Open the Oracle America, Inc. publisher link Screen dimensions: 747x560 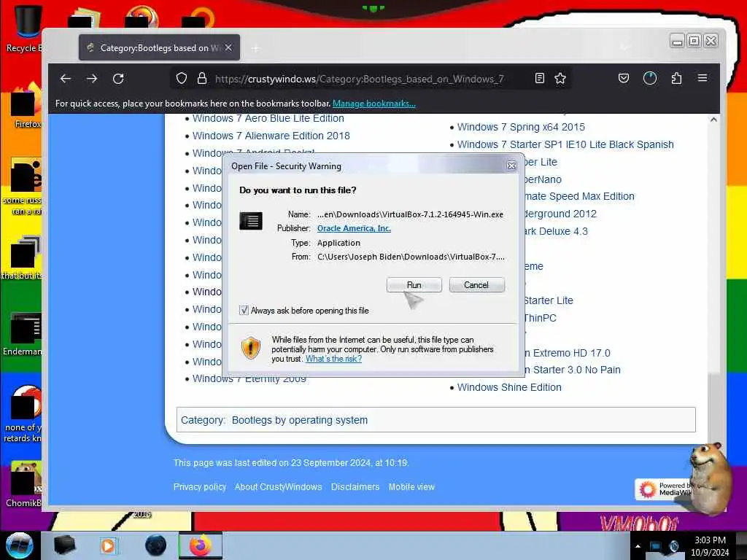pos(354,228)
